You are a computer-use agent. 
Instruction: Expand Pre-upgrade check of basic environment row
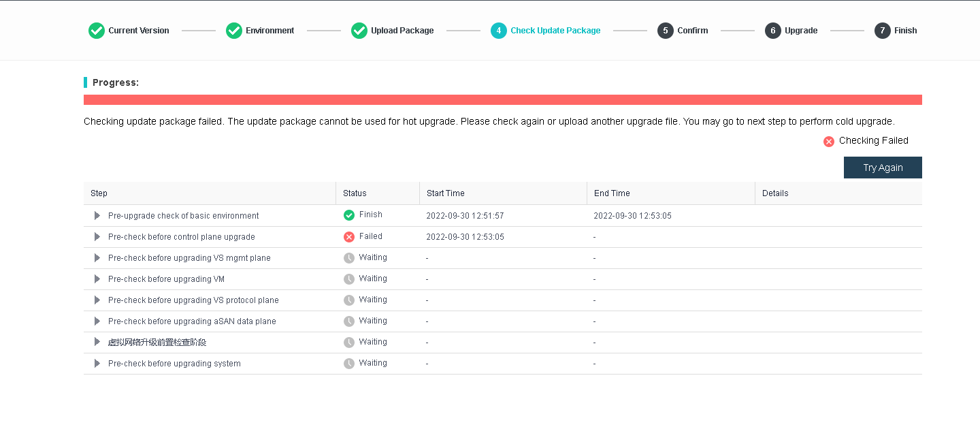click(97, 216)
